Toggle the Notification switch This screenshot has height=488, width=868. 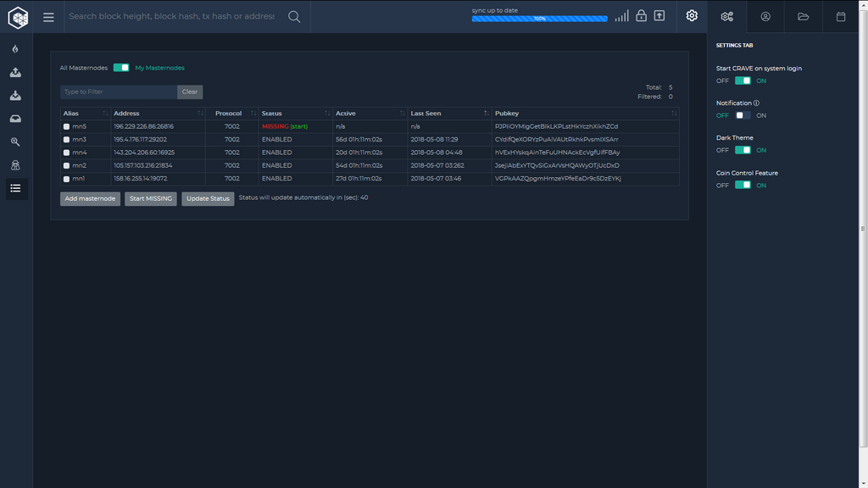pyautogui.click(x=743, y=115)
